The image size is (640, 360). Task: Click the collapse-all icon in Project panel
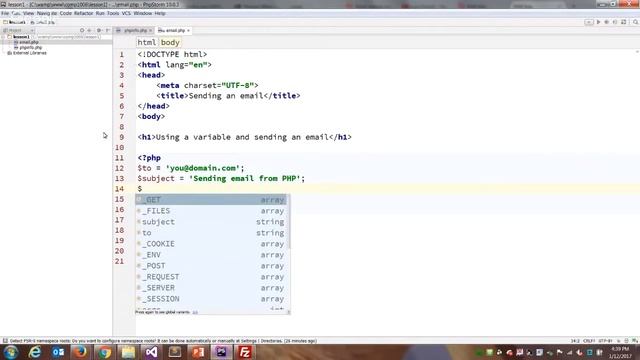(89, 31)
